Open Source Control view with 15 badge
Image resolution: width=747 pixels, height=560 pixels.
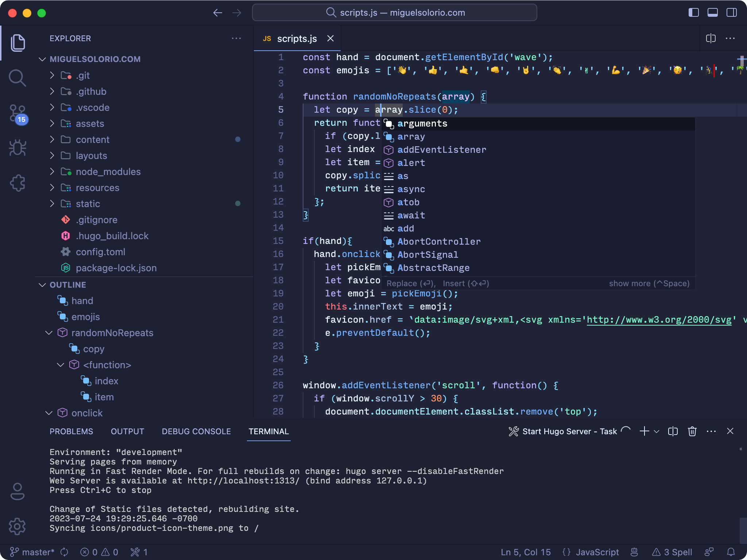click(x=18, y=114)
